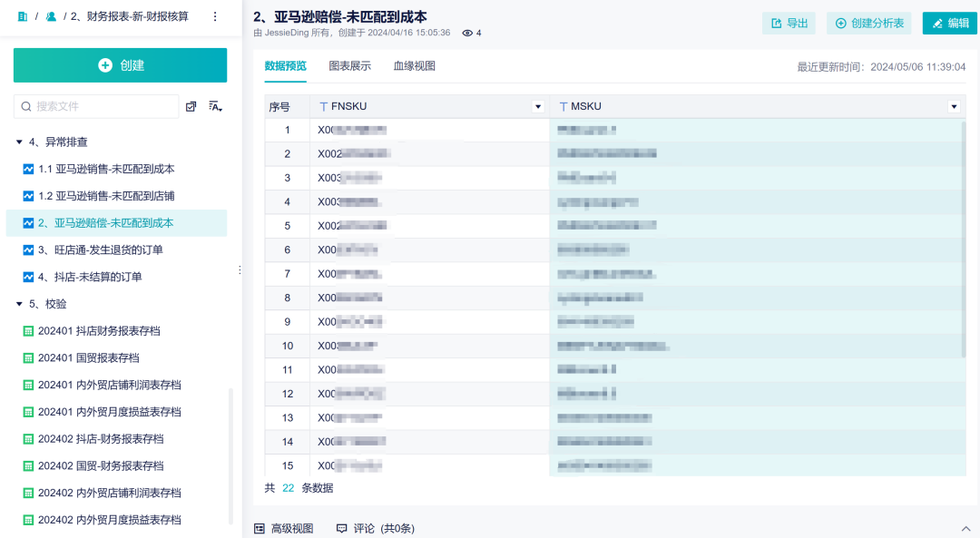Open the FNSKU column dropdown
The height and width of the screenshot is (538, 980).
tap(538, 107)
